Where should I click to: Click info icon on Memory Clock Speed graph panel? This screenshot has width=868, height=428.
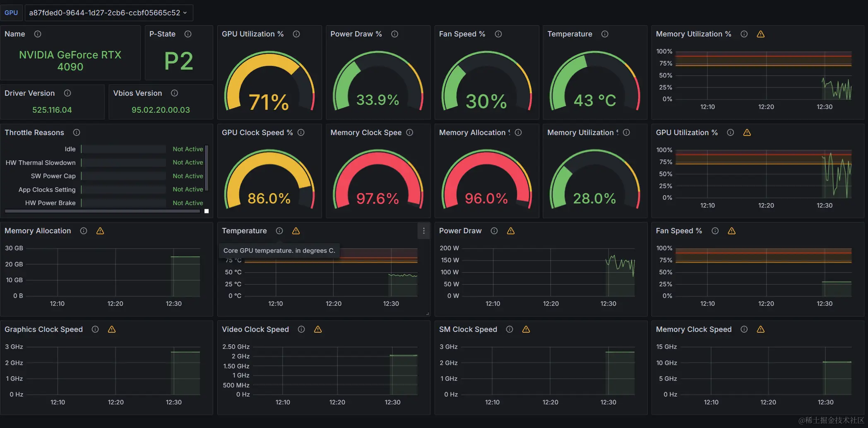[744, 329]
